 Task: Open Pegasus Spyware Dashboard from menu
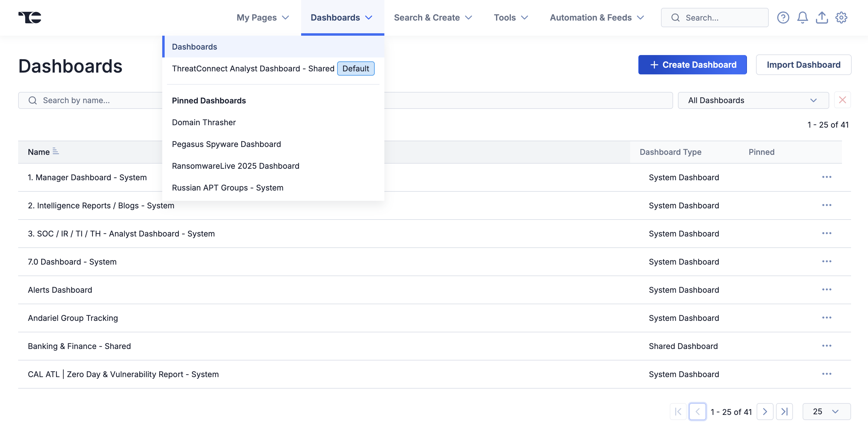(x=226, y=144)
